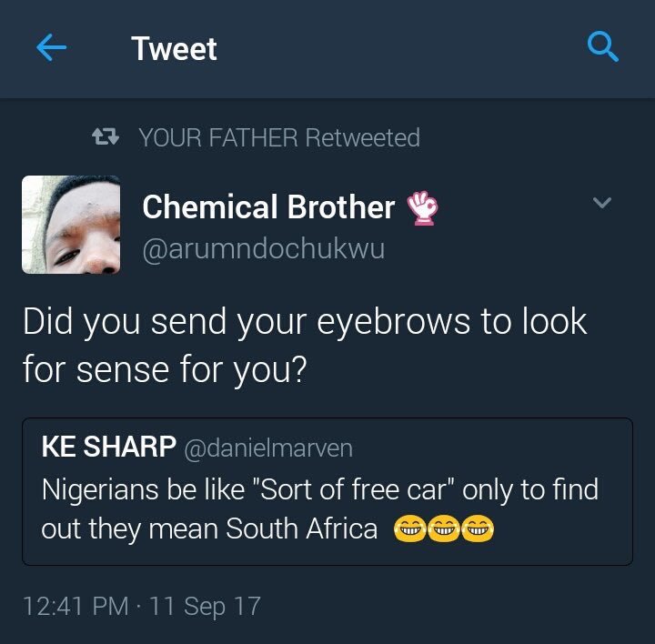Open the Chemical Brother profile picture
This screenshot has width=655, height=644.
coord(71,225)
